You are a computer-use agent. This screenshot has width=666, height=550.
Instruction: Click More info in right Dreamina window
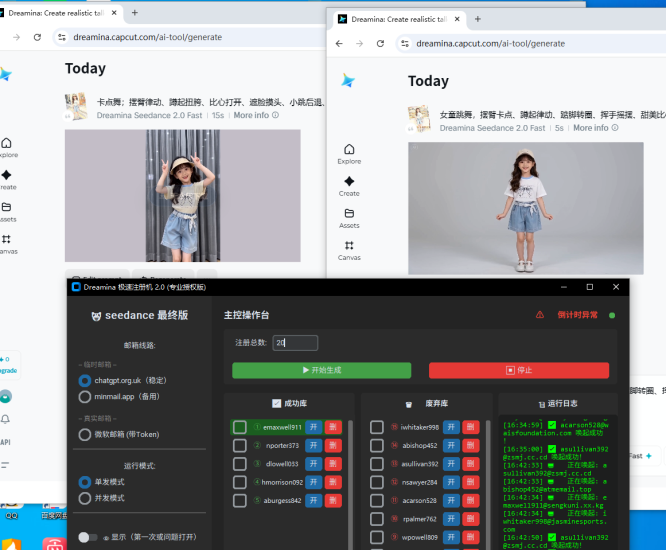click(x=595, y=128)
